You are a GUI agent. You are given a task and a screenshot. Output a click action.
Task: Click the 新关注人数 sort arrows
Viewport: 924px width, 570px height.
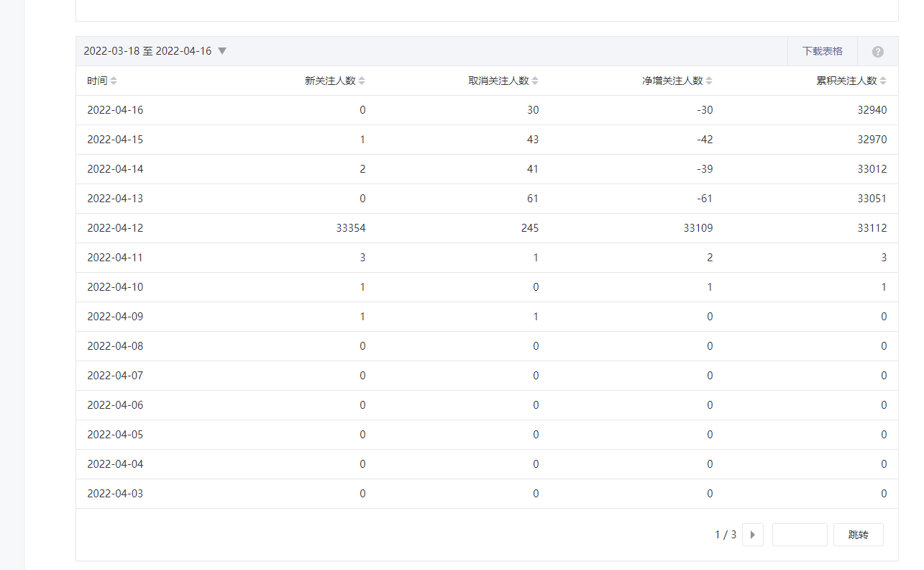coord(362,81)
